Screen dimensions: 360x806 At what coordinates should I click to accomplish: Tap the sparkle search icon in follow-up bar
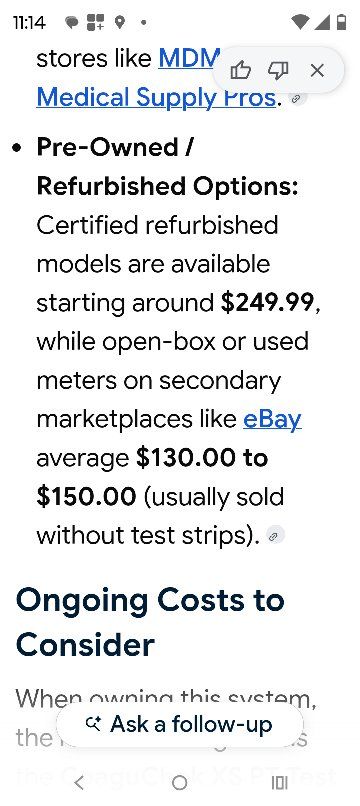[94, 724]
